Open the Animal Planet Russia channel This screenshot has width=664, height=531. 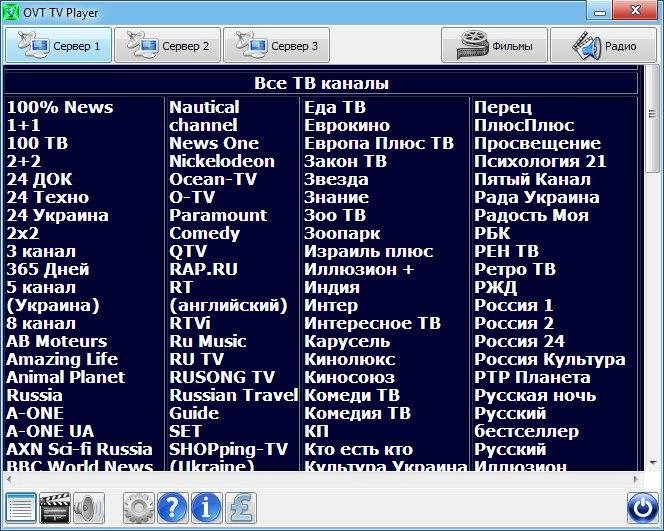[x=66, y=386]
